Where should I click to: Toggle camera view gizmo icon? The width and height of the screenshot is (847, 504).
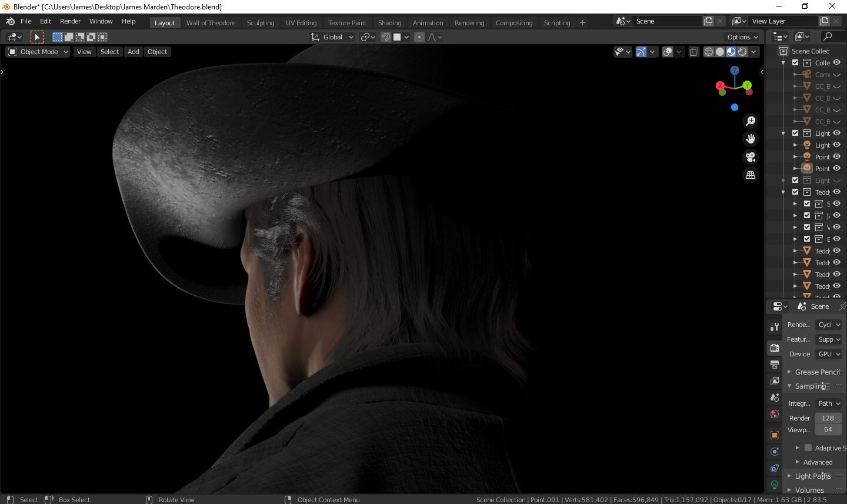pyautogui.click(x=751, y=157)
